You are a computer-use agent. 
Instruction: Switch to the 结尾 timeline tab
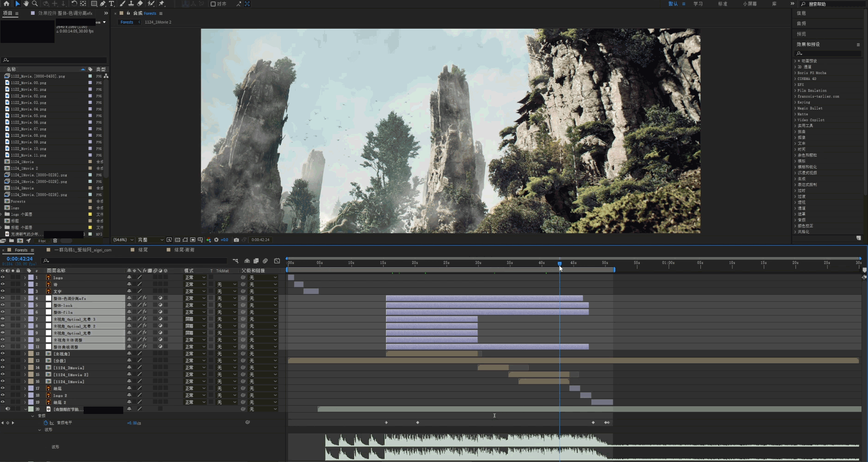[x=143, y=250]
